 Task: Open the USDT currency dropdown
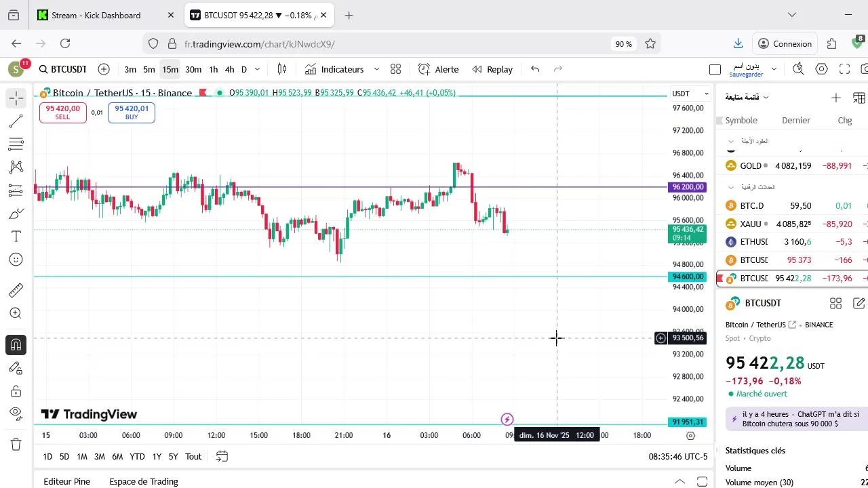[x=690, y=94]
